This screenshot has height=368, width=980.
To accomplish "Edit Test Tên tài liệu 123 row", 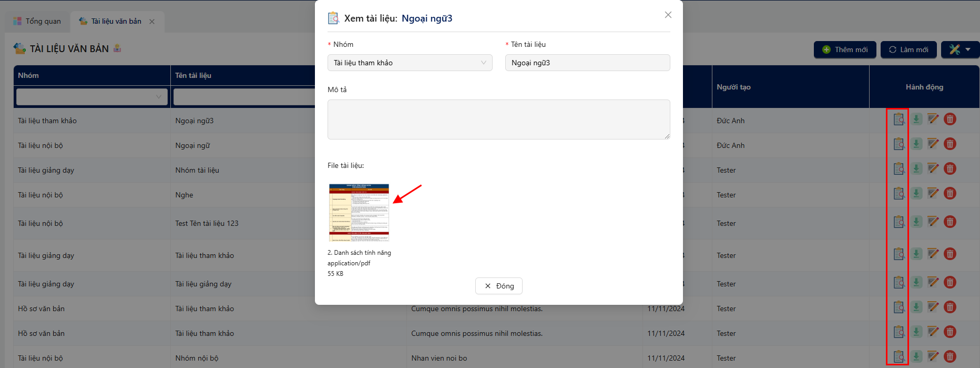I will 933,222.
